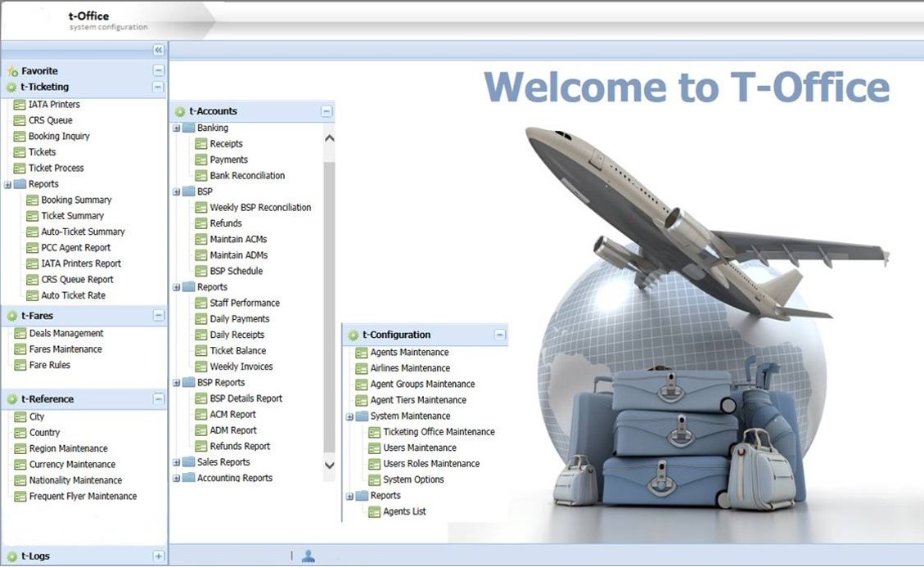Click the user profile icon in status bar
This screenshot has height=567, width=924.
point(309,556)
